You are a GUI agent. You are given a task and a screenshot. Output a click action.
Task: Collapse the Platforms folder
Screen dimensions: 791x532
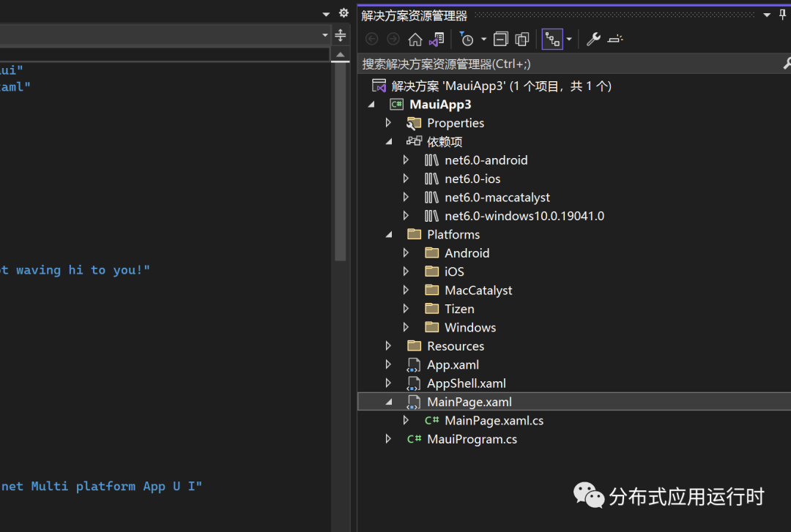389,234
